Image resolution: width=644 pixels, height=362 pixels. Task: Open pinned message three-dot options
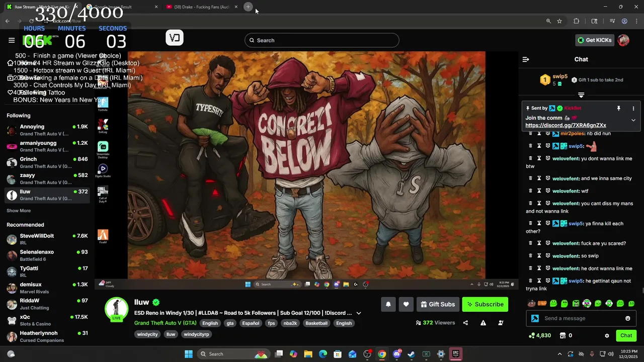pyautogui.click(x=633, y=108)
